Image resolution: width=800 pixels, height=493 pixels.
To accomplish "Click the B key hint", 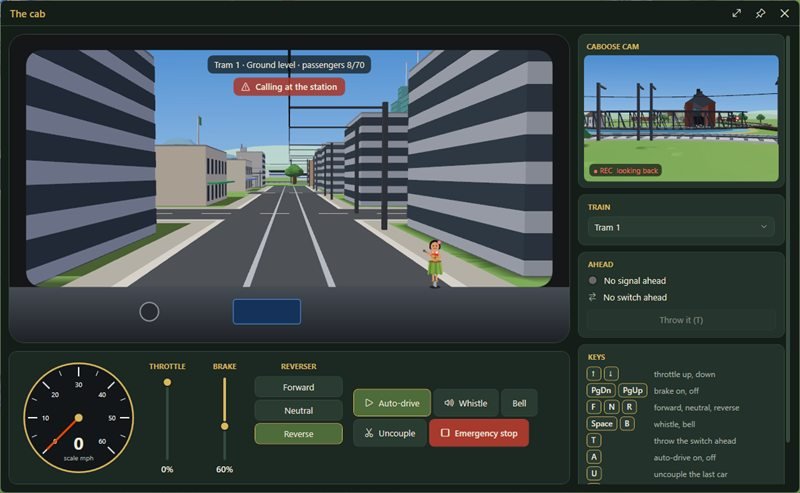I will 627,424.
